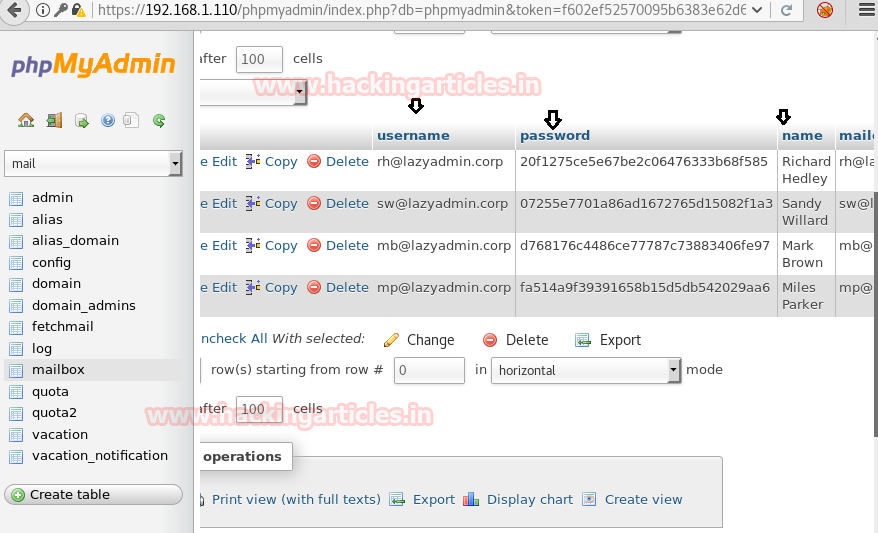Screen dimensions: 878x533
Task: Edit the mp@lazyadmin.corp row
Action: pos(220,288)
